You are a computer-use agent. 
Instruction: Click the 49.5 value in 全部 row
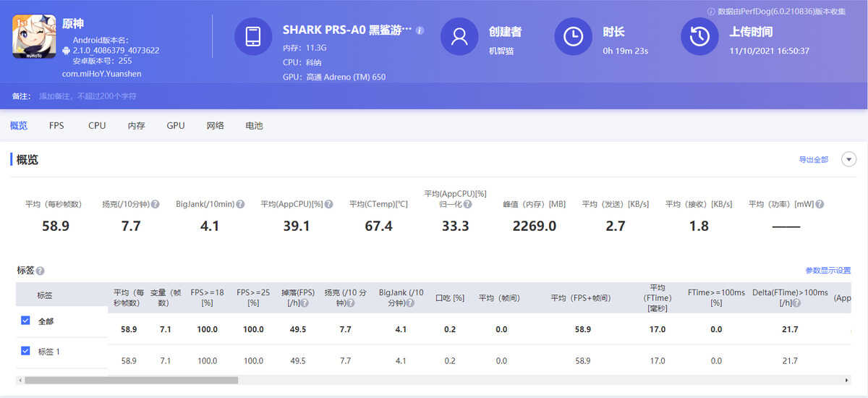(x=298, y=329)
